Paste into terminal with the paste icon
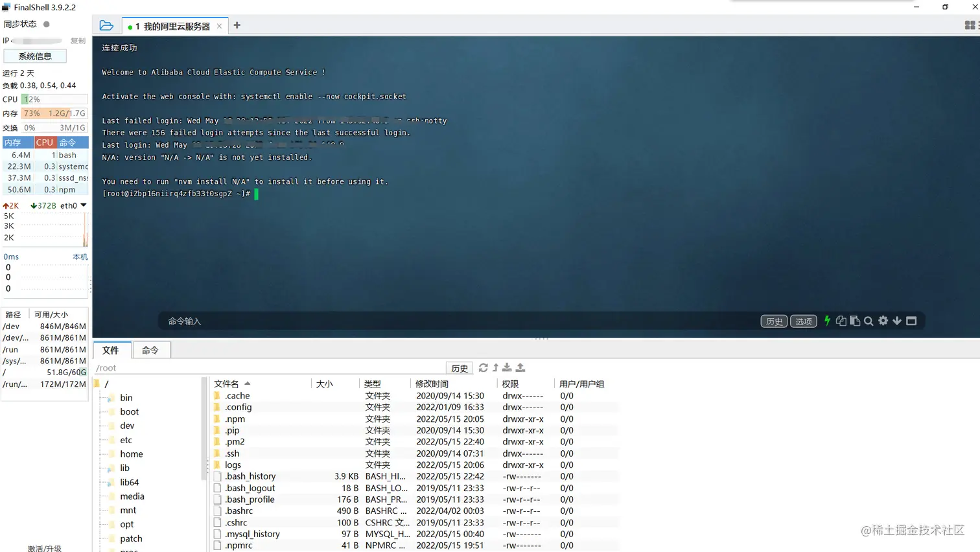Screen dimensions: 980x552 (855, 321)
